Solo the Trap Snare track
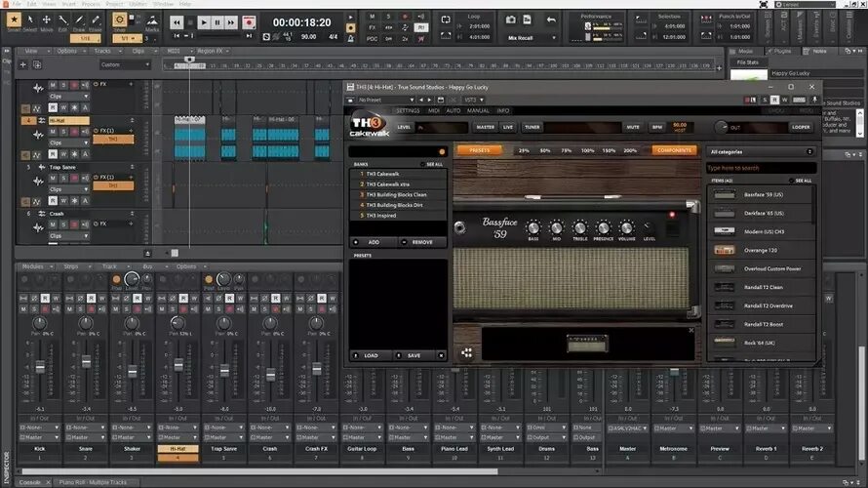 pos(63,179)
